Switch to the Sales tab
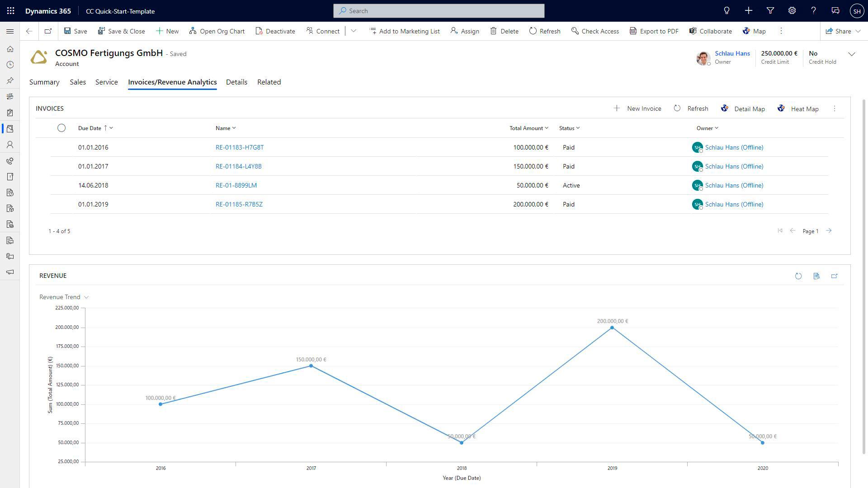The height and width of the screenshot is (488, 868). (76, 82)
